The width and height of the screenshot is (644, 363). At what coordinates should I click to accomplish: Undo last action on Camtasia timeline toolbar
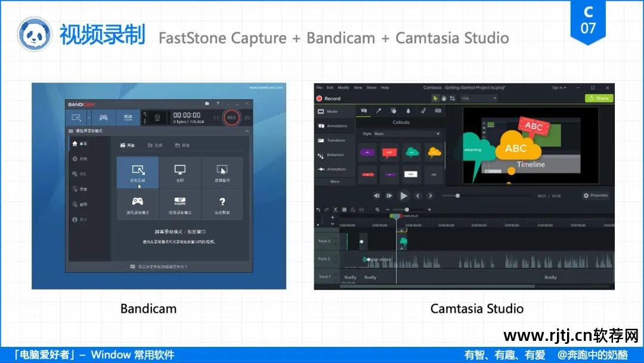point(318,210)
